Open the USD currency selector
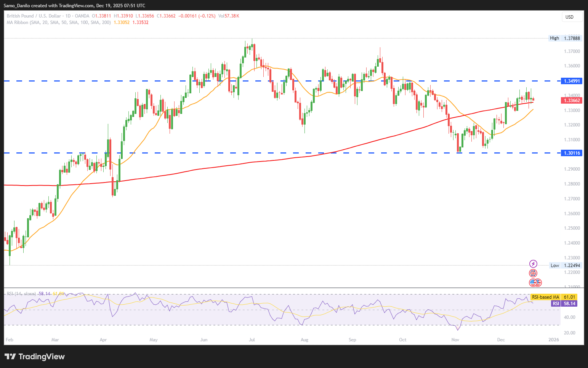This screenshot has width=588, height=368. click(572, 17)
